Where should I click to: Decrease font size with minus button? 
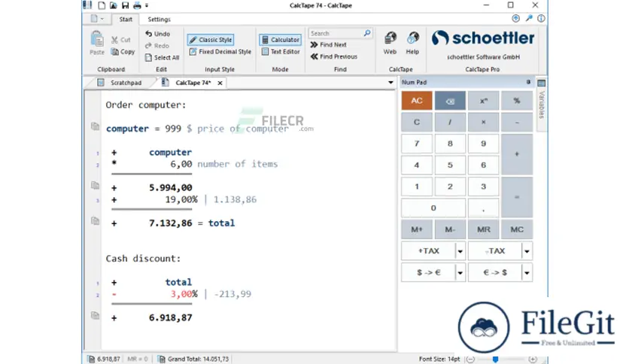[x=470, y=359]
